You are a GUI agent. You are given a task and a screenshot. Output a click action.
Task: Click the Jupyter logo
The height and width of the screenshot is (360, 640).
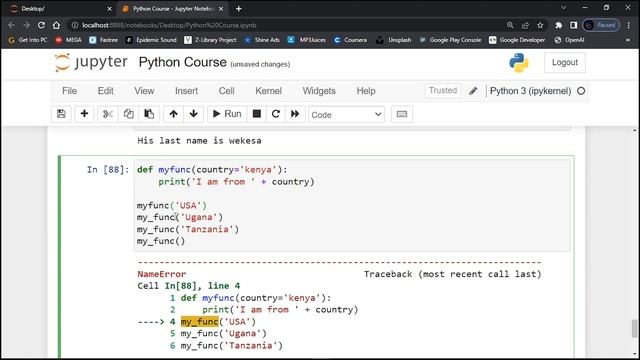pyautogui.click(x=91, y=62)
